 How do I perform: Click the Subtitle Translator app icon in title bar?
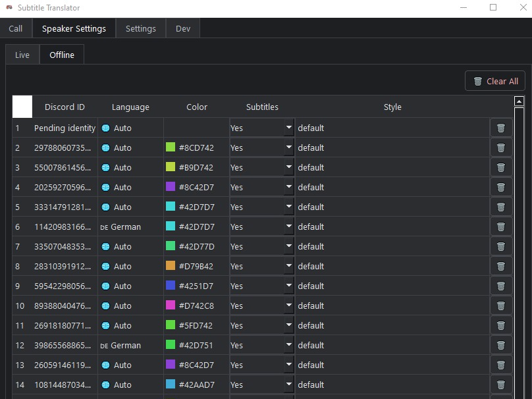coord(9,7)
